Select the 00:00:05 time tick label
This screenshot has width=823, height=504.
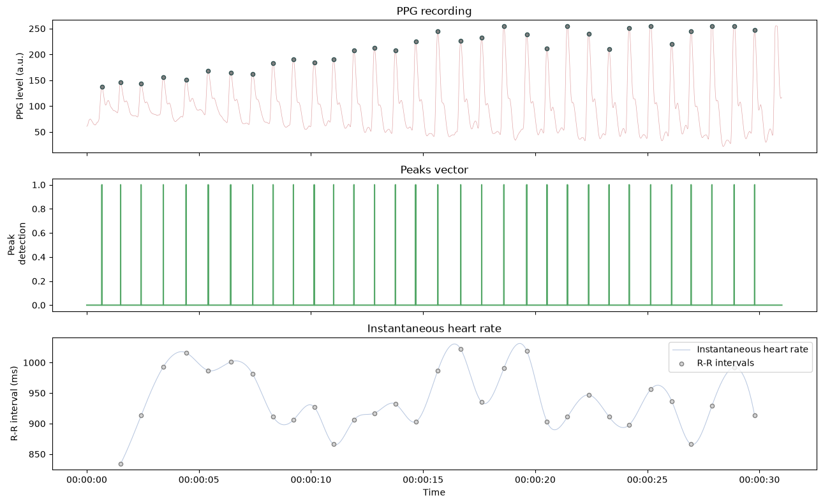[x=199, y=480]
